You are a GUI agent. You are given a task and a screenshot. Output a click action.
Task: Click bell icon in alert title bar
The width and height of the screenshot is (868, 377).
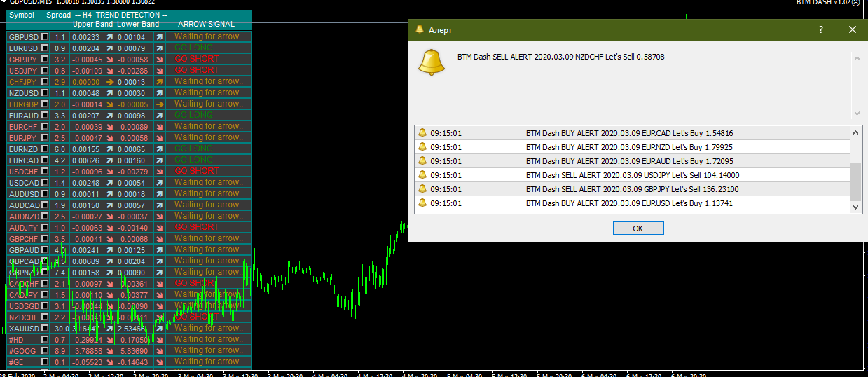(x=420, y=29)
